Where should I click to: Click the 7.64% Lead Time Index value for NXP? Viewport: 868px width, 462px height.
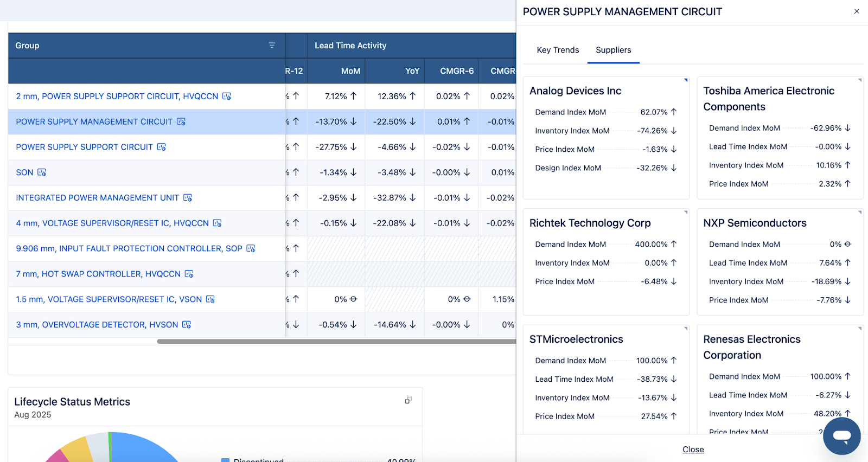coord(831,263)
